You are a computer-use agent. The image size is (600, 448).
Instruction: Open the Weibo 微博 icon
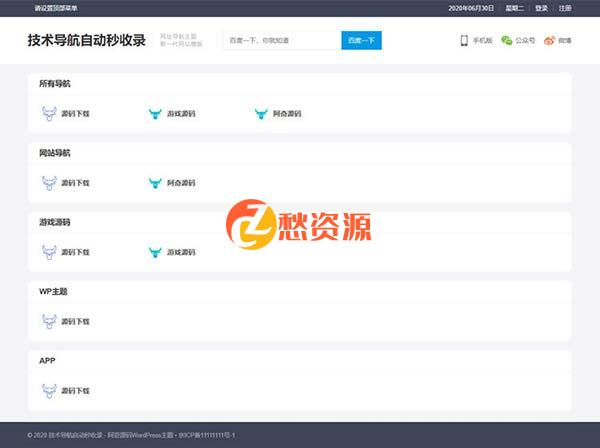click(549, 41)
